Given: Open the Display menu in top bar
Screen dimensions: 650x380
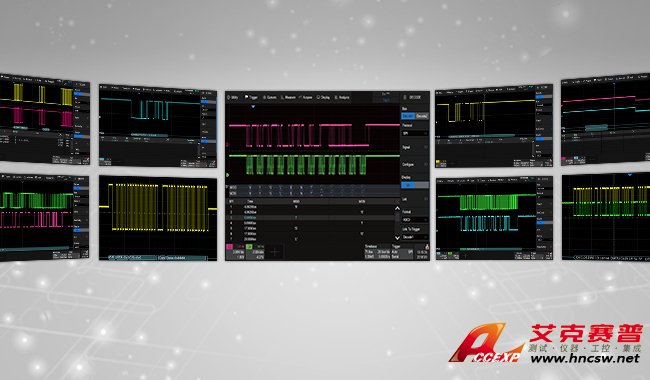Looking at the screenshot, I should click(x=323, y=97).
